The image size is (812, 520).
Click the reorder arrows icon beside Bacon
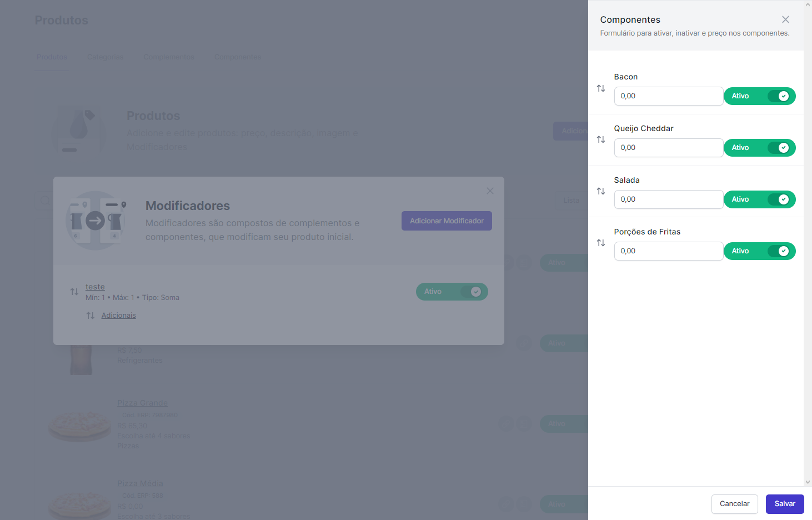click(x=601, y=88)
